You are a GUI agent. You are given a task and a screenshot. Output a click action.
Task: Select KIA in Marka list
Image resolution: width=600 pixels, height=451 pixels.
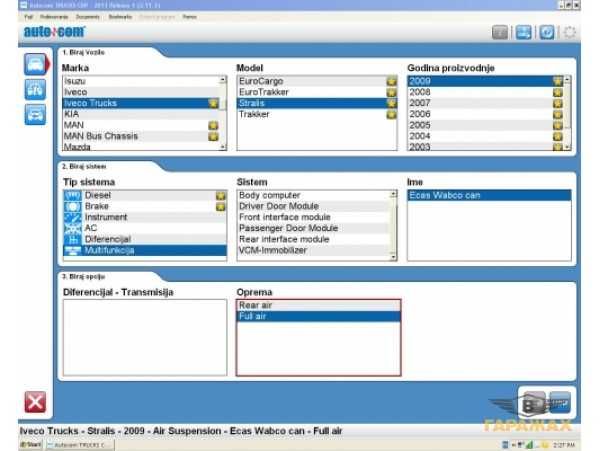pos(141,114)
